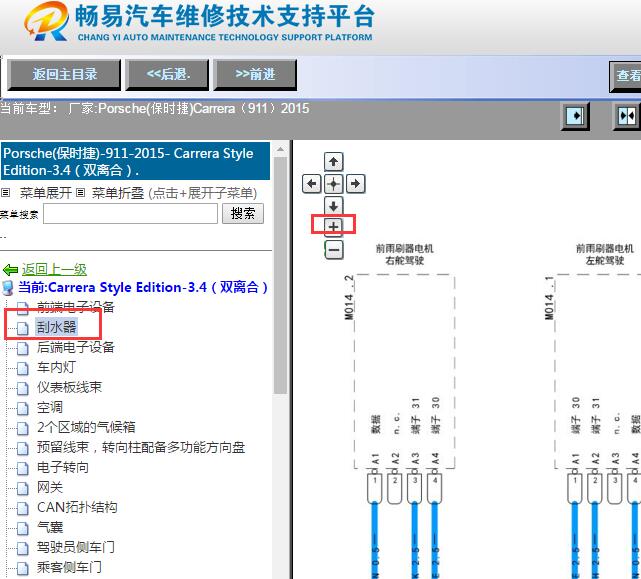Screen dimensions: 641x579
Task: Select the 刮水器 tree item
Action: click(56, 327)
